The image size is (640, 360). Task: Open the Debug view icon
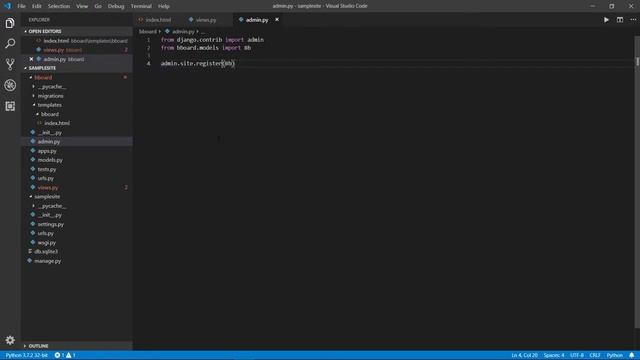coord(10,85)
